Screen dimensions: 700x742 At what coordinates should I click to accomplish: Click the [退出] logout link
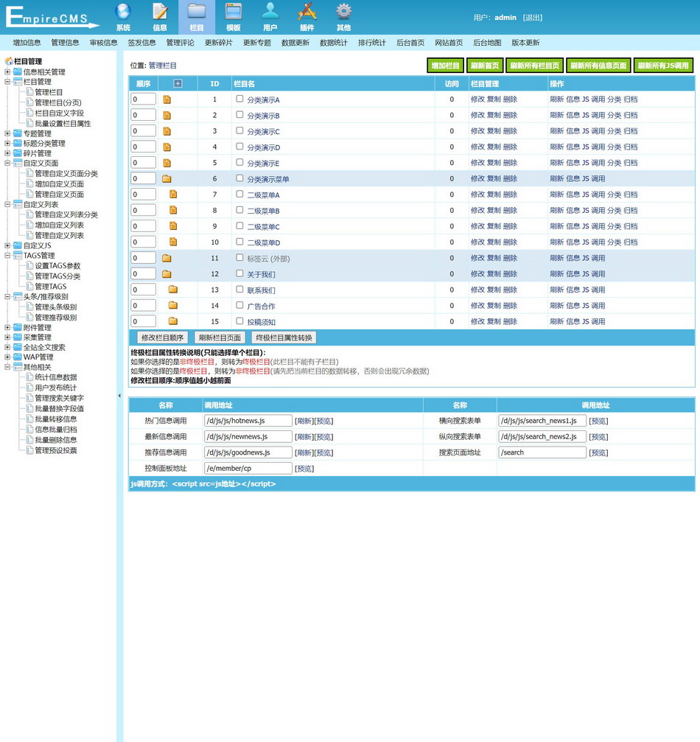coord(533,18)
